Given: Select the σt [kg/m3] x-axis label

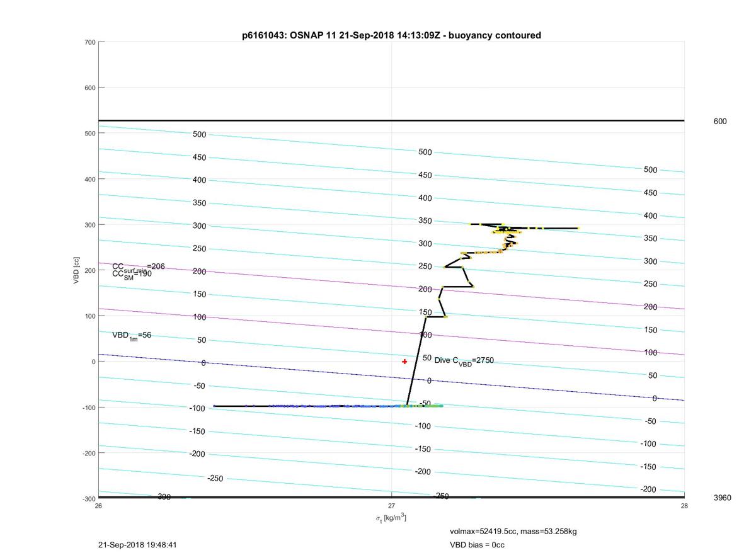Looking at the screenshot, I should [x=391, y=518].
